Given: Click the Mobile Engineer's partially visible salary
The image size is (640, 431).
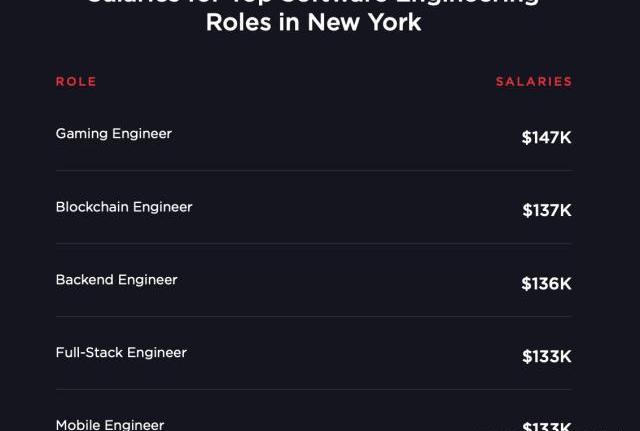Looking at the screenshot, I should [x=547, y=427].
